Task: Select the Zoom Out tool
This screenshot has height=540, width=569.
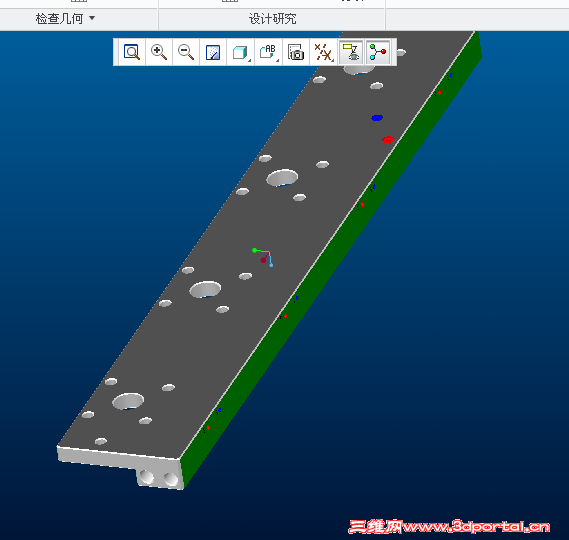Action: (x=186, y=52)
